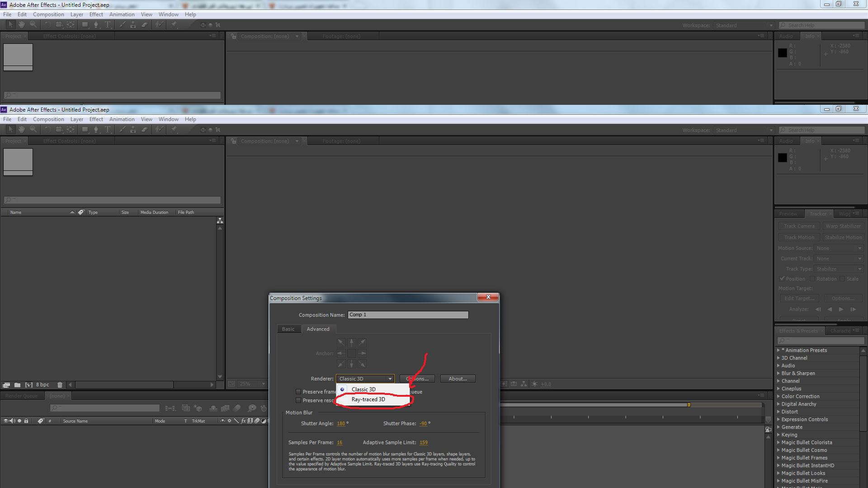Image resolution: width=868 pixels, height=488 pixels.
Task: Open the flowchart view icon above Project scrollbar
Action: click(220, 221)
